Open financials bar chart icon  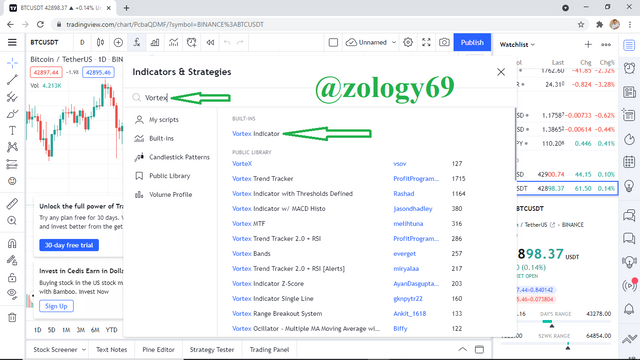155,42
